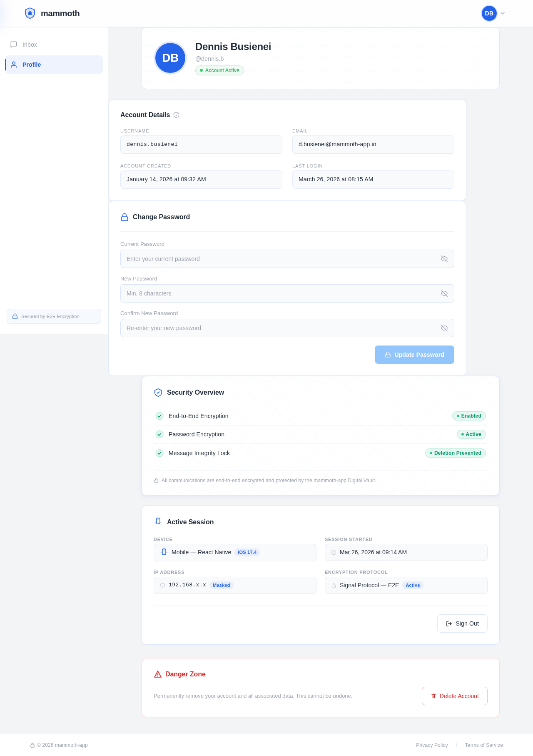Screen dimensions: 533x756
Task: Click the check icon for End-to-End Encryption
Action: 159,416
